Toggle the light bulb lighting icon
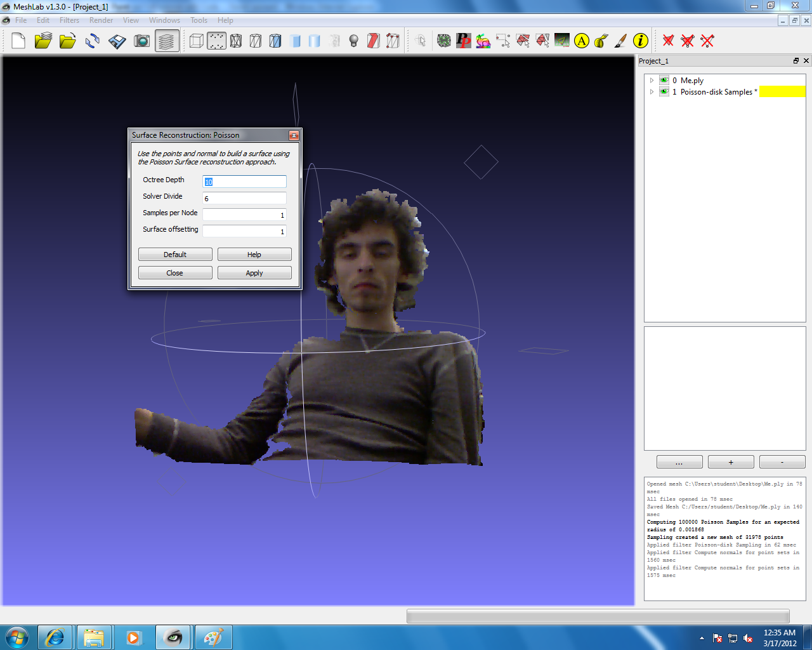This screenshot has width=812, height=650. click(354, 41)
